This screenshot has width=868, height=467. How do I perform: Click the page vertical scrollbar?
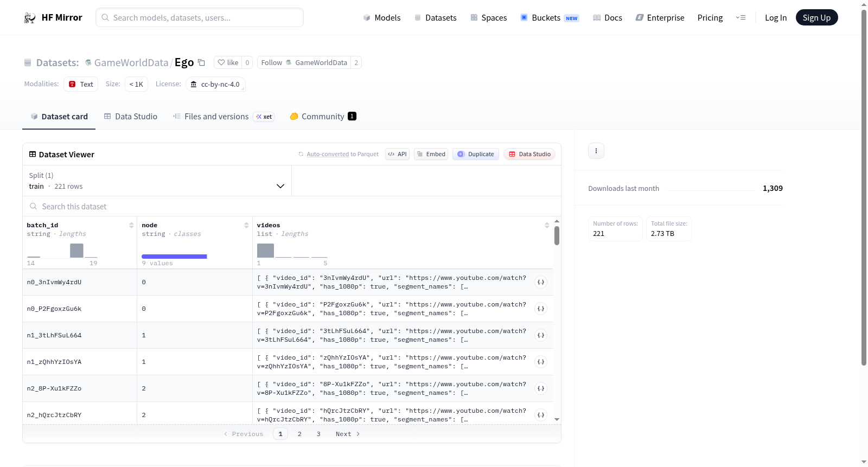tap(864, 188)
